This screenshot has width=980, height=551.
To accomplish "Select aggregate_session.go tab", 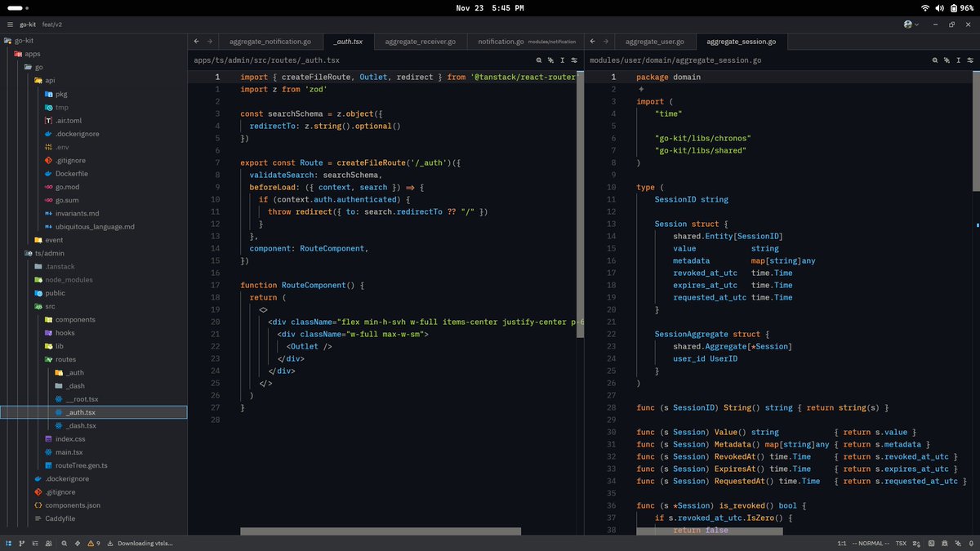I will pos(742,41).
